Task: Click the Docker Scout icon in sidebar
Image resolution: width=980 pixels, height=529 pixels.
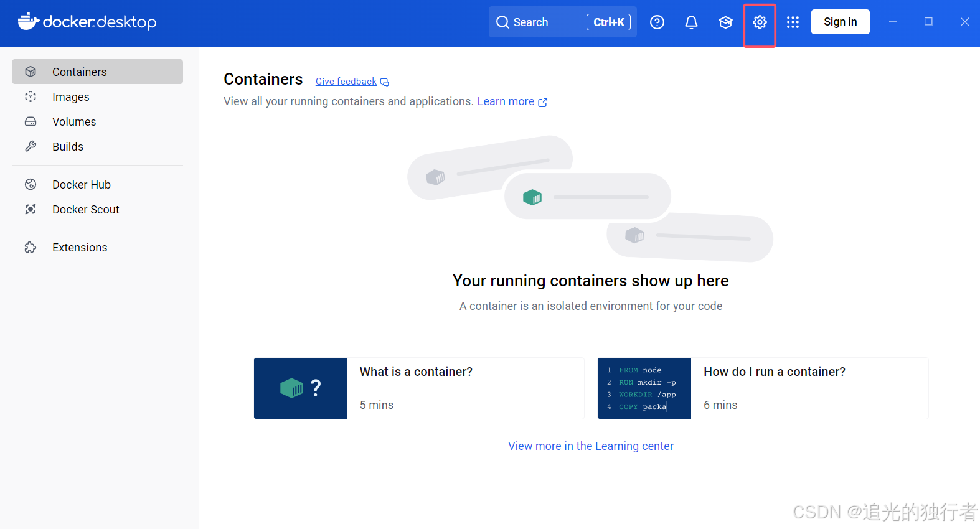Action: 31,209
